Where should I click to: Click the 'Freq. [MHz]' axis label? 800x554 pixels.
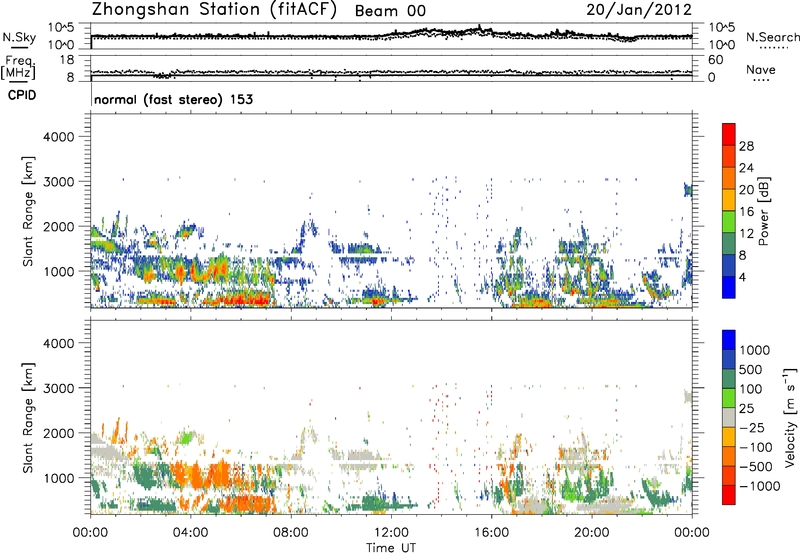click(x=18, y=68)
